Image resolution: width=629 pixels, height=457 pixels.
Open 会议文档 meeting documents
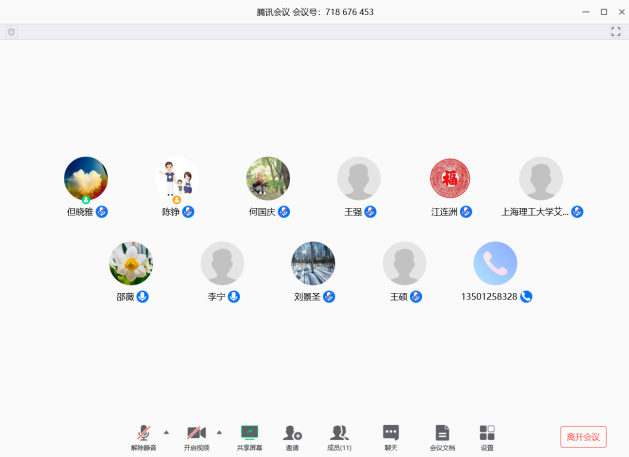click(x=441, y=434)
